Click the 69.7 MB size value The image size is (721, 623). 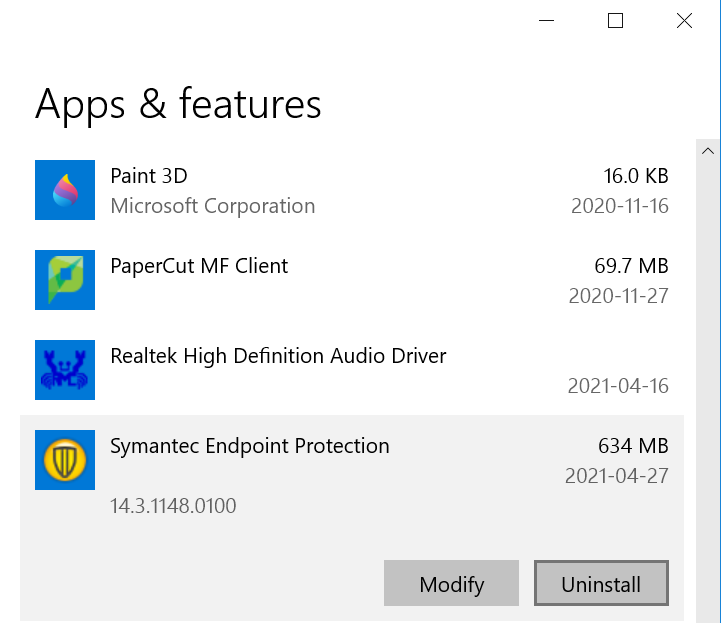tap(631, 266)
